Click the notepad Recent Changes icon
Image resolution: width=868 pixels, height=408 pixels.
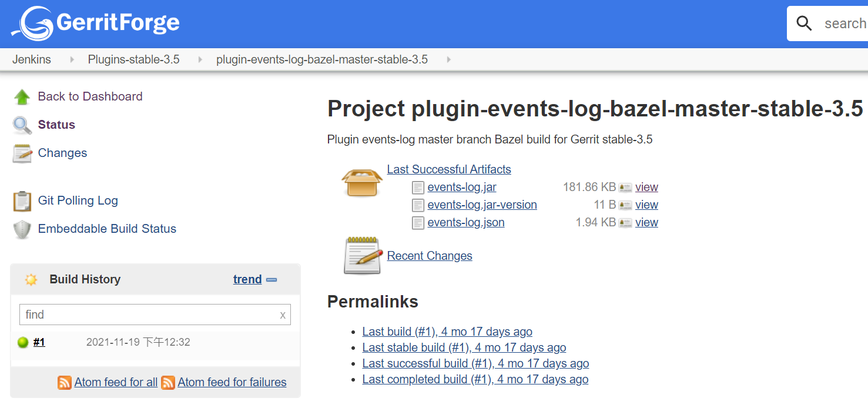pyautogui.click(x=363, y=256)
